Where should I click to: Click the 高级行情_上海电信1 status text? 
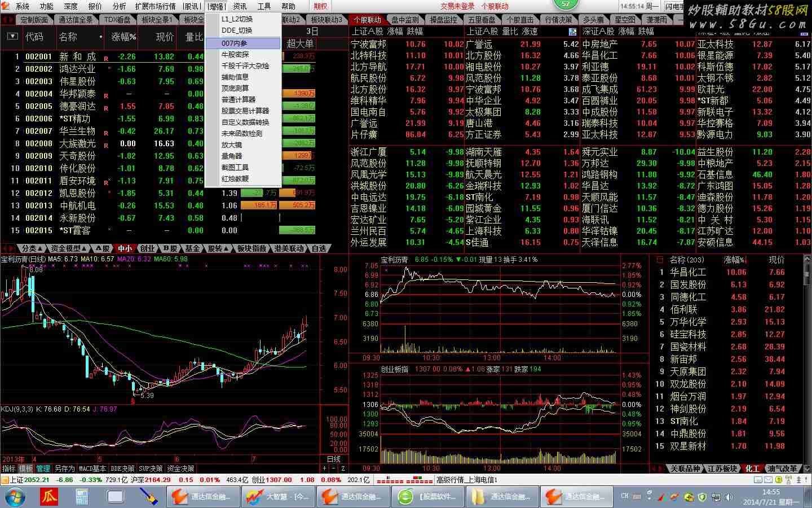coord(467,480)
